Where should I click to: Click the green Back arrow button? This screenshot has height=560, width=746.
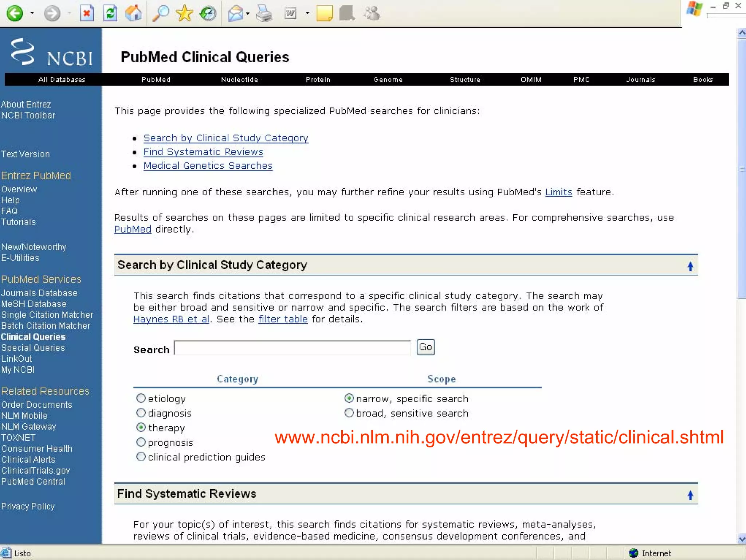pos(15,13)
